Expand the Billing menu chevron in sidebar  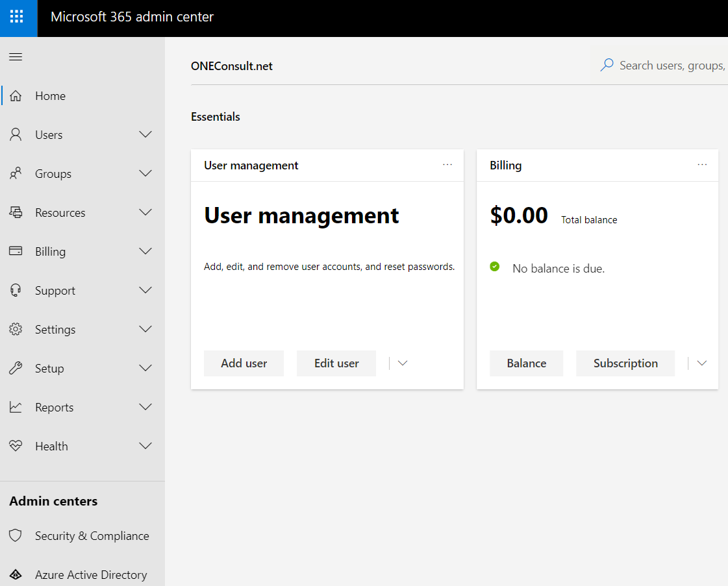tap(145, 252)
